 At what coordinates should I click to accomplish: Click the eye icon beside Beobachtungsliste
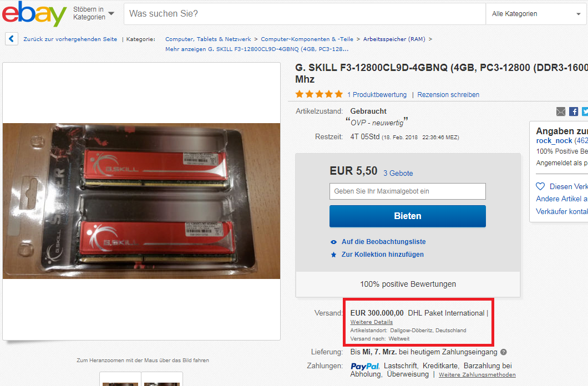coord(333,242)
